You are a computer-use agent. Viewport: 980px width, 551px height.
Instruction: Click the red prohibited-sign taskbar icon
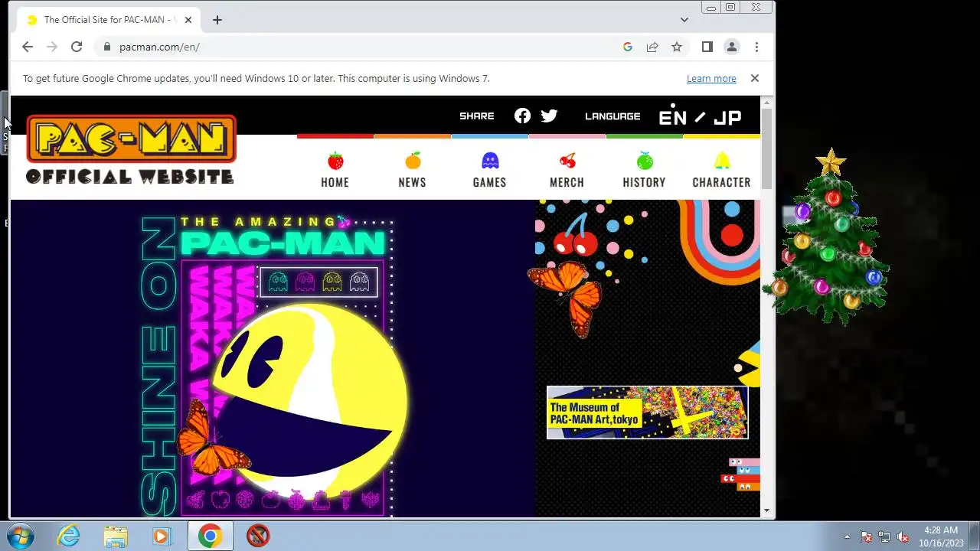258,536
